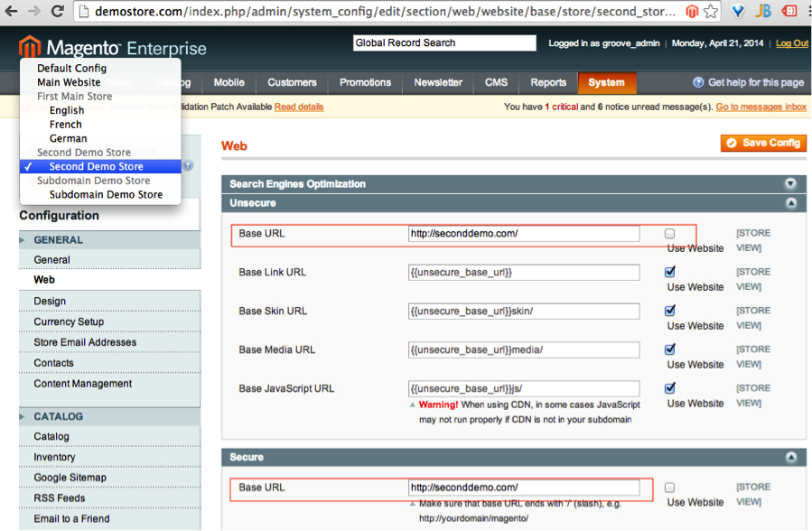The width and height of the screenshot is (812, 531).
Task: Toggle Use Website for Base JavaScript URL
Action: (x=669, y=388)
